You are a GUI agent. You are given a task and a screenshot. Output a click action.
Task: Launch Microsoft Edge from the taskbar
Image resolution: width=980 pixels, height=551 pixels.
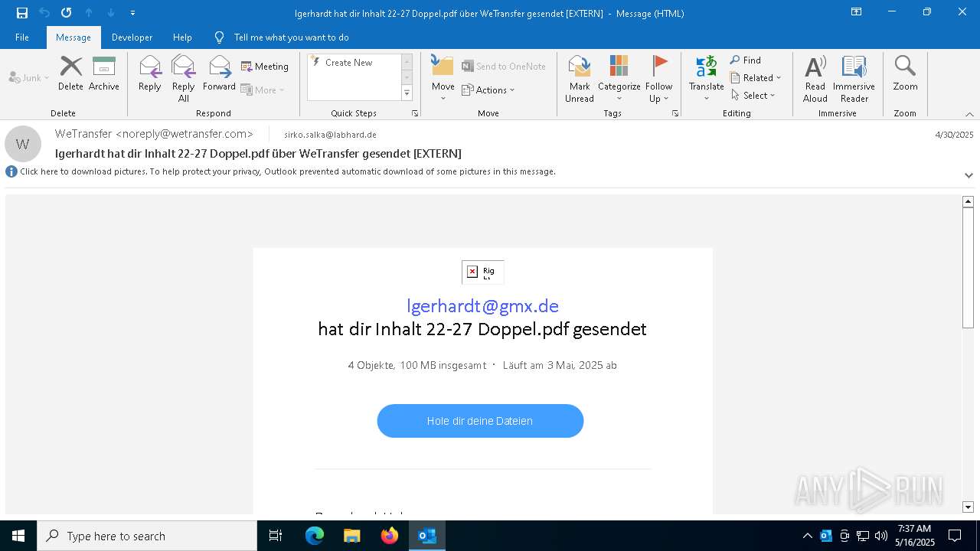(315, 536)
